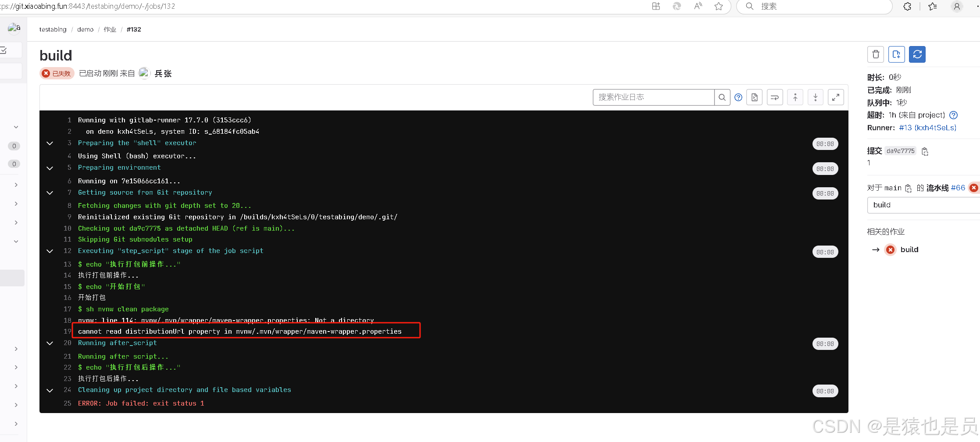This screenshot has height=442, width=980.
Task: Collapse the "Running after_script" log section
Action: click(50, 343)
